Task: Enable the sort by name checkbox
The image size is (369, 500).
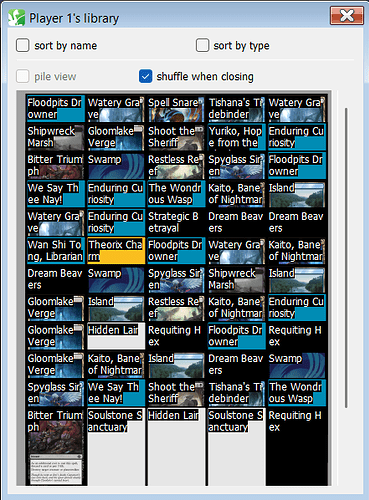Action: click(23, 45)
